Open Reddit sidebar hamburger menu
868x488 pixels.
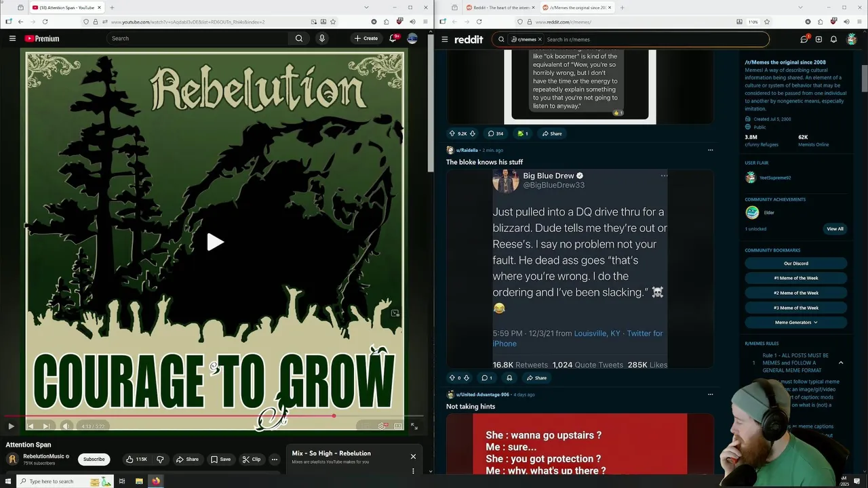445,39
